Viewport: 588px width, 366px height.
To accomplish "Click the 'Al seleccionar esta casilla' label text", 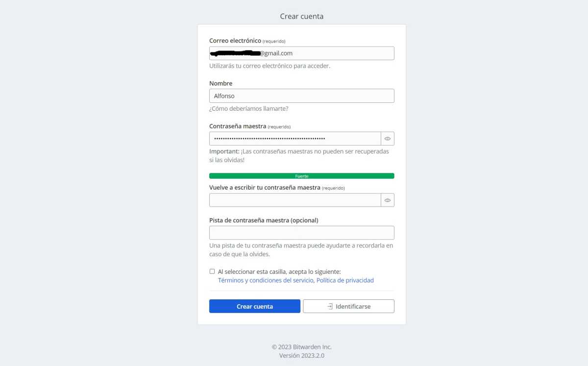I will [279, 271].
